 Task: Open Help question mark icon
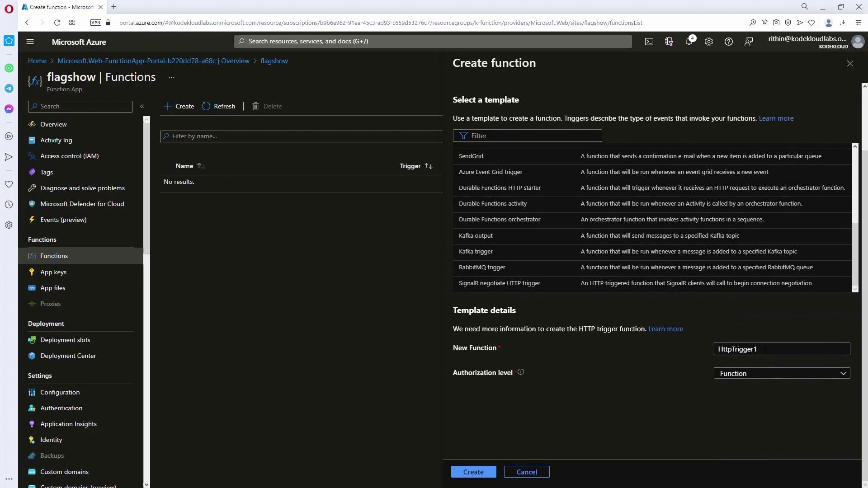[x=728, y=42]
